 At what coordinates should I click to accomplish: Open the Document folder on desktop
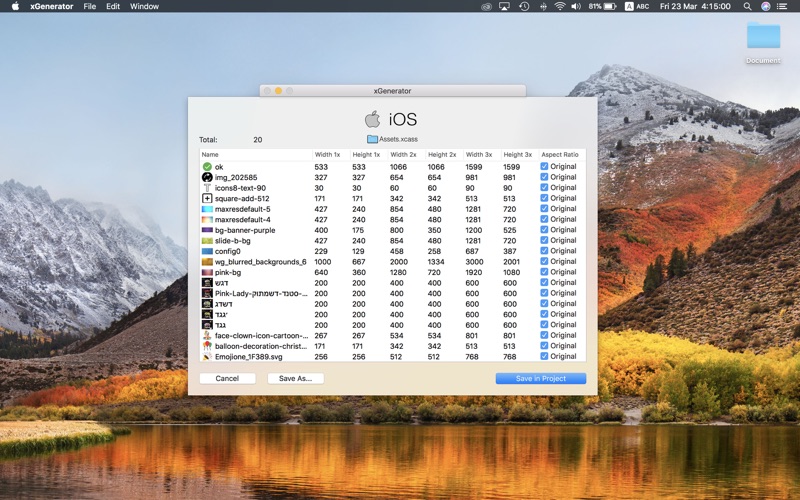tap(763, 36)
